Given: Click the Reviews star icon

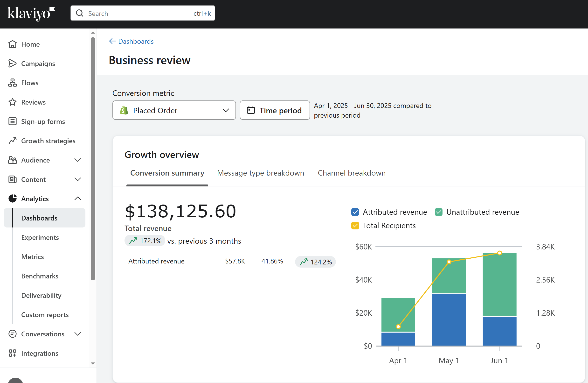Looking at the screenshot, I should point(12,102).
